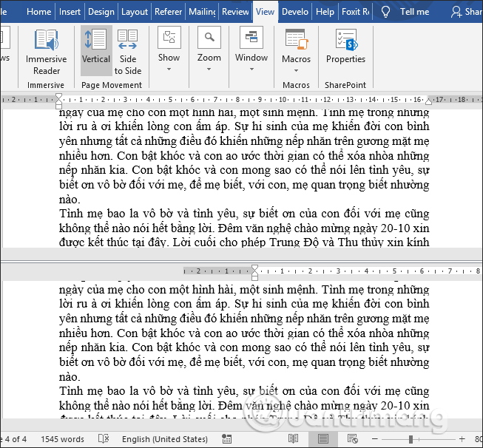The image size is (483, 448).
Task: Open the References tab
Action: (x=168, y=12)
